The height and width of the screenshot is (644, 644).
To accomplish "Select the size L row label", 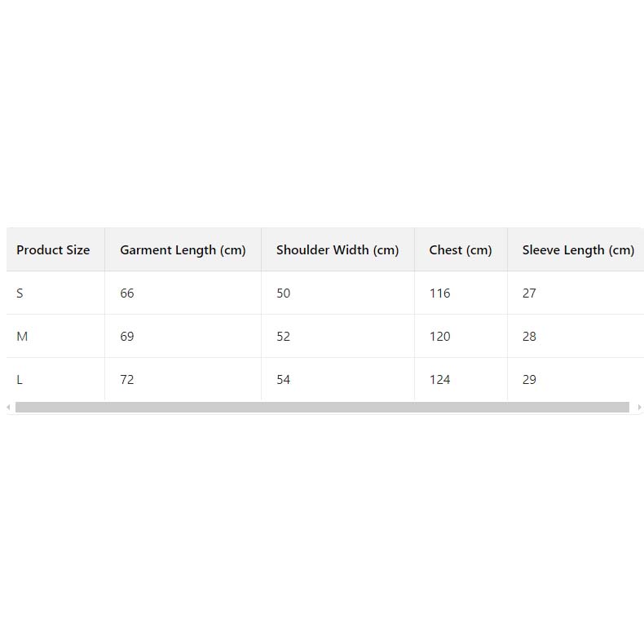I will click(20, 380).
